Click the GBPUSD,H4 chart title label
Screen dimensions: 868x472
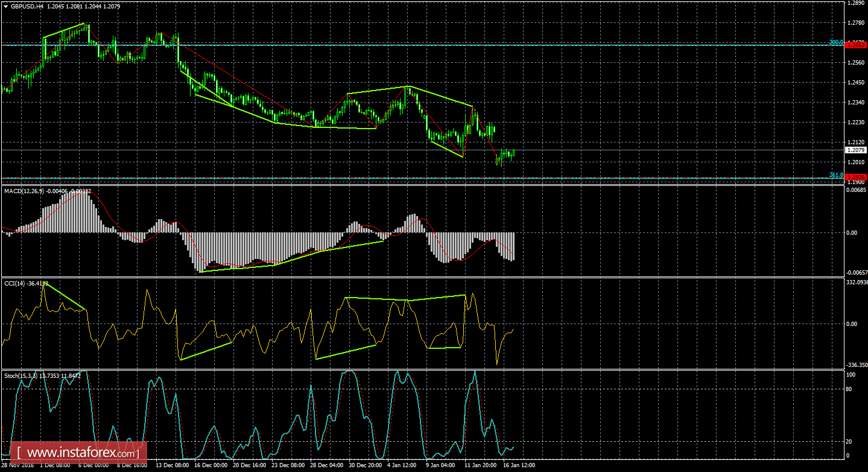(27, 6)
